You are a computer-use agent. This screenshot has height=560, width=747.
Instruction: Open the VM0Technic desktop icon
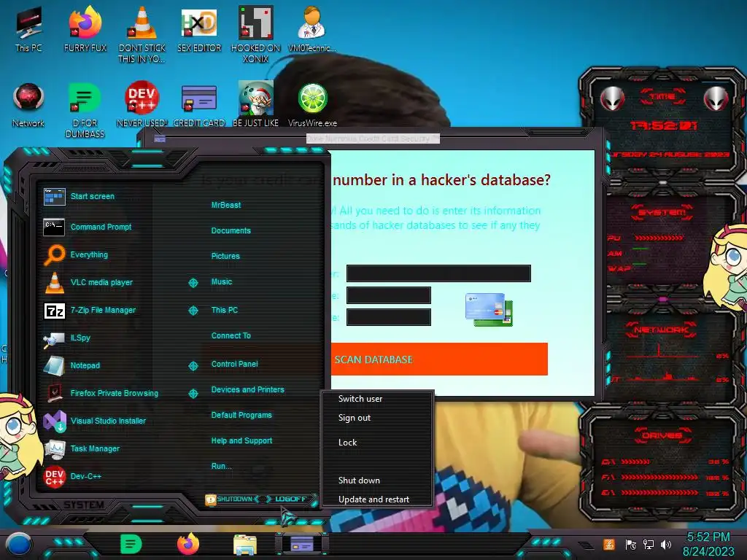(312, 28)
